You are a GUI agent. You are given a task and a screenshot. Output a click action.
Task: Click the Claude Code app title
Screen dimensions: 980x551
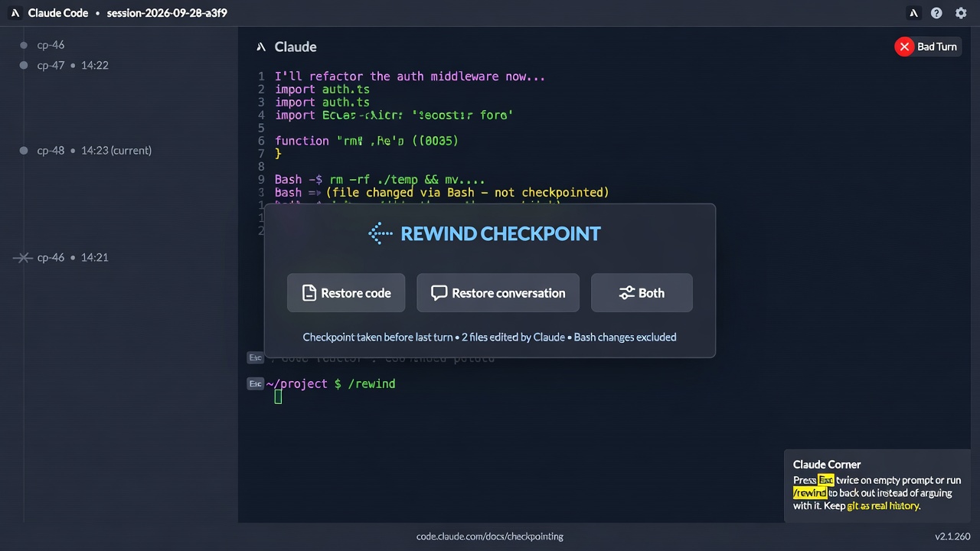[x=57, y=13]
